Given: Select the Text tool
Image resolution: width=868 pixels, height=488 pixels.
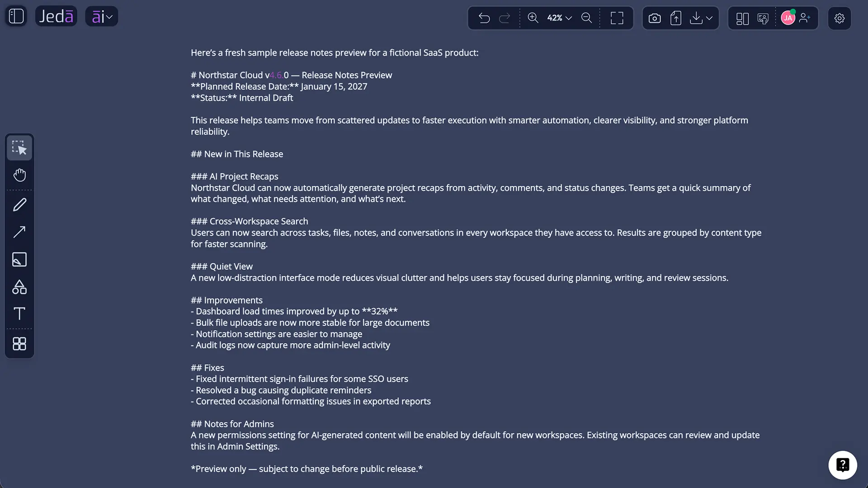Looking at the screenshot, I should coord(19,314).
